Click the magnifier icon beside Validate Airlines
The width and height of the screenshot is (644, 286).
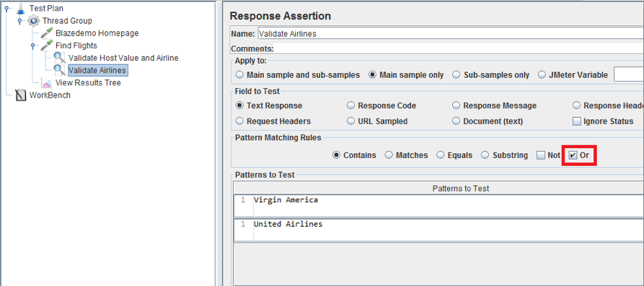click(x=60, y=70)
